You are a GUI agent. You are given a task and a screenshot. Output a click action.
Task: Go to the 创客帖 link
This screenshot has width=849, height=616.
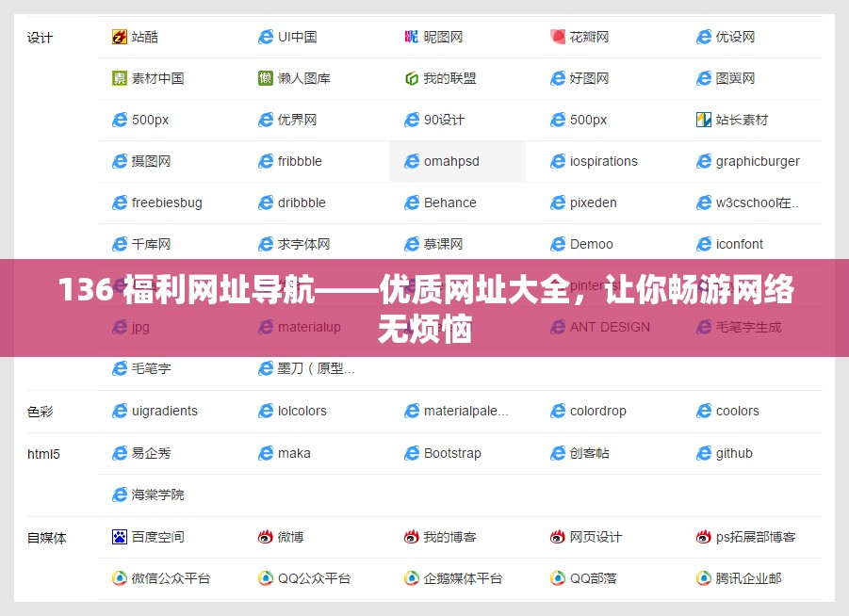(589, 453)
